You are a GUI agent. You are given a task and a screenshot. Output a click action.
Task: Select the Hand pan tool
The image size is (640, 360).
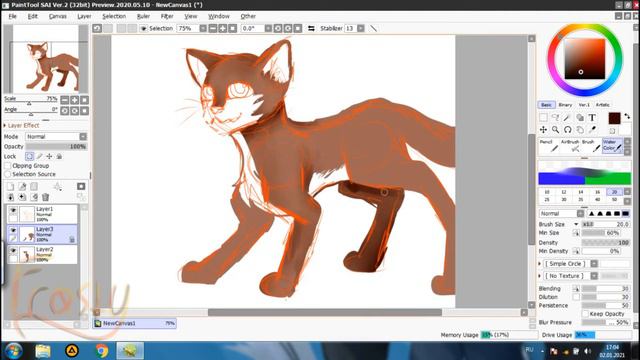pyautogui.click(x=580, y=130)
